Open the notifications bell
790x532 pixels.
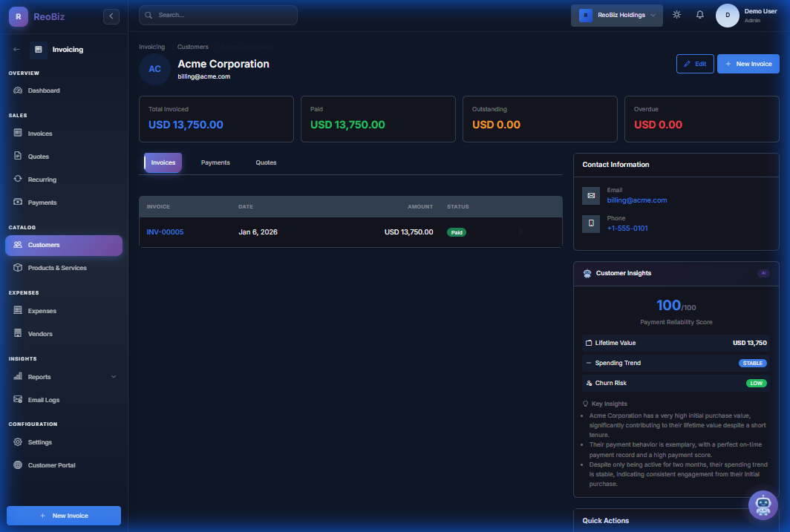coord(699,14)
